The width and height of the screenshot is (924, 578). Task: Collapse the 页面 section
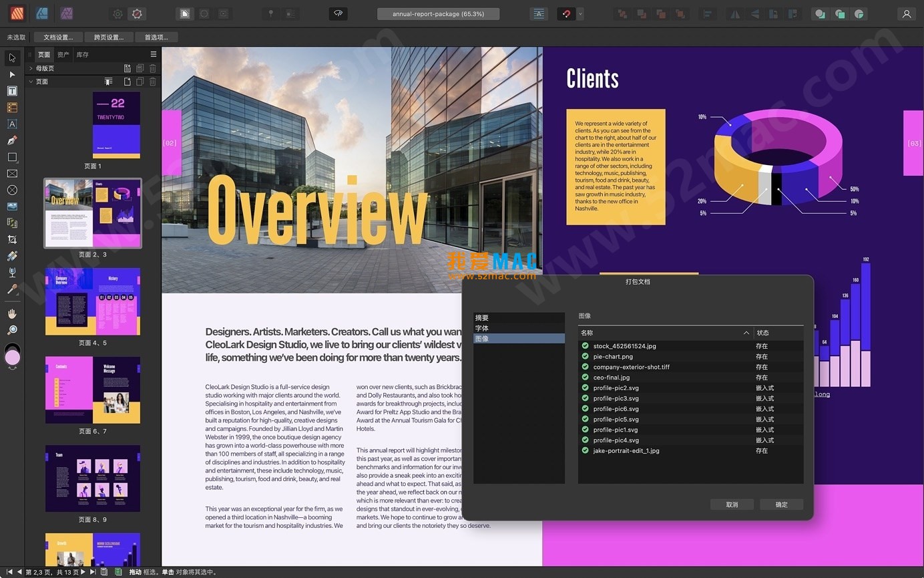pyautogui.click(x=31, y=82)
